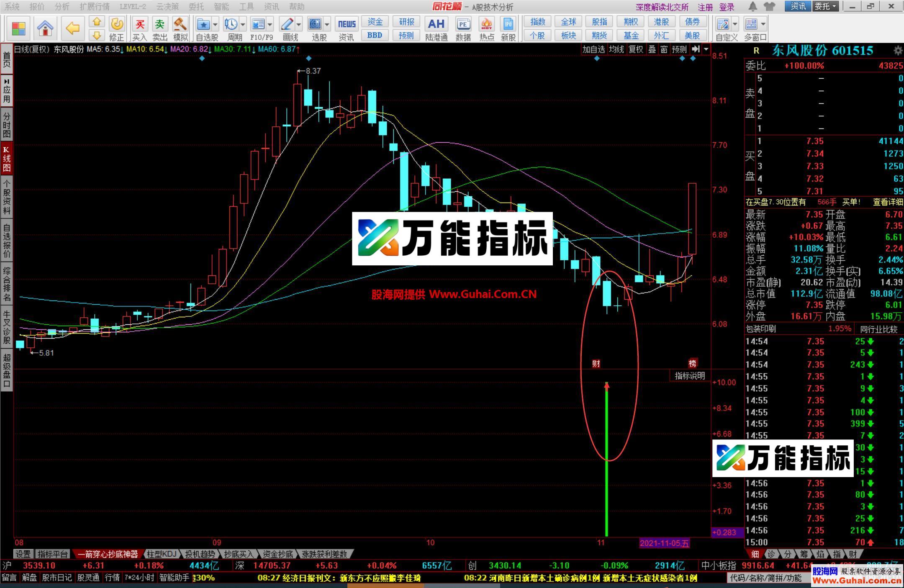Open 模拟 simulated trading gavel icon
This screenshot has width=904, height=588.
click(x=180, y=24)
